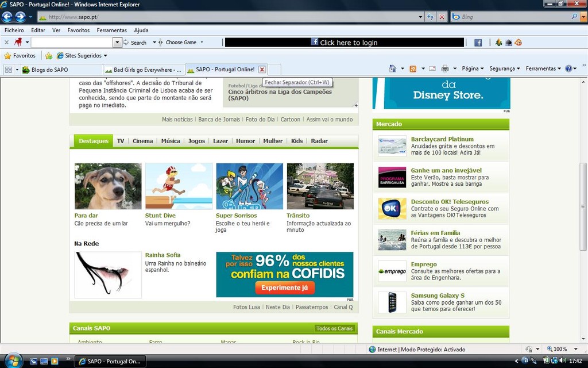The width and height of the screenshot is (588, 368).
Task: Close the Zynga toolbar with its X
Action: (6, 43)
